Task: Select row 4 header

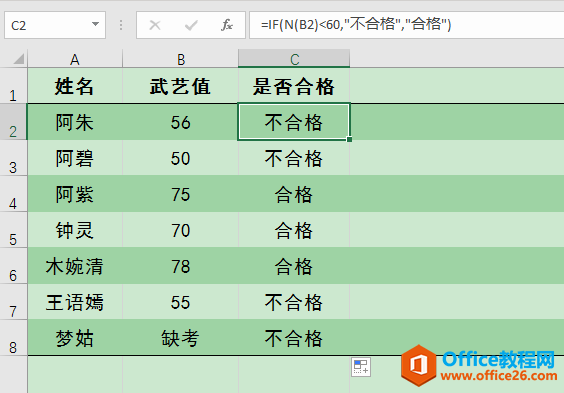Action: pos(13,194)
